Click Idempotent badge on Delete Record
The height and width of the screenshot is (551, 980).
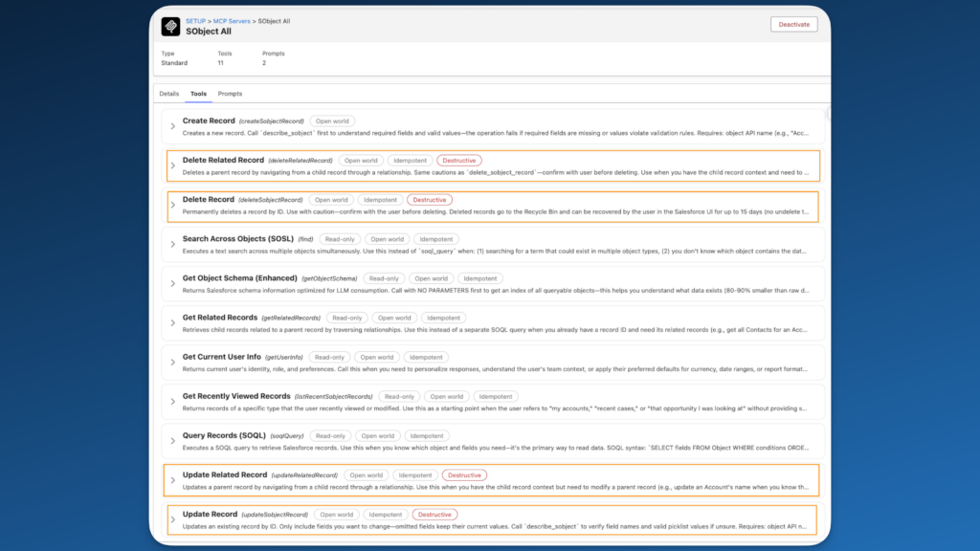click(380, 200)
